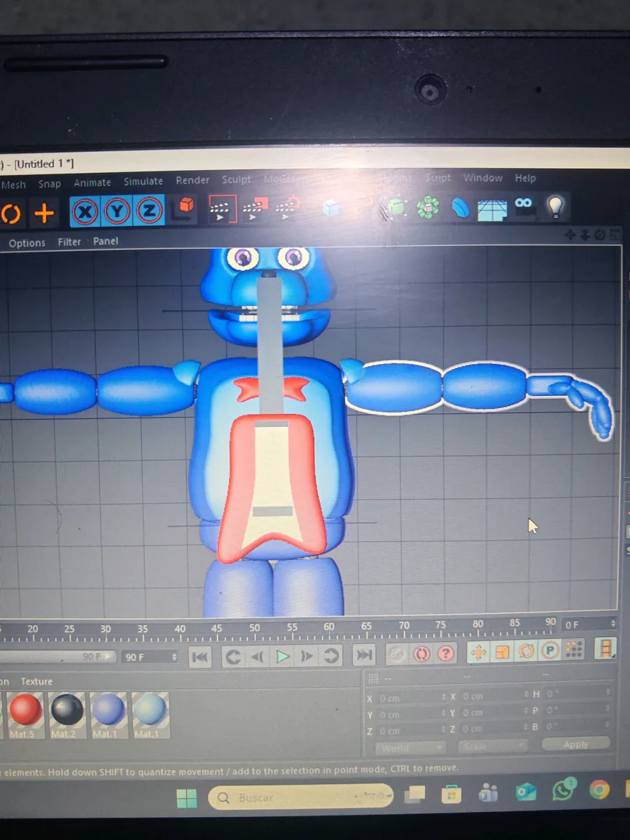Click the Windows taskbar search box
Image resolution: width=630 pixels, height=840 pixels.
pyautogui.click(x=301, y=797)
